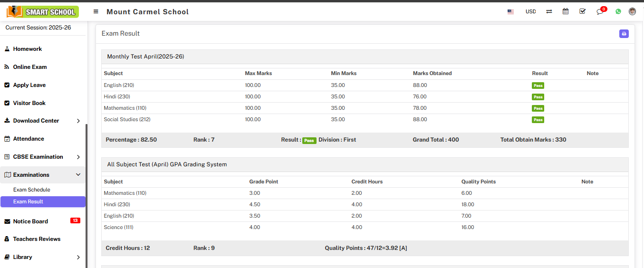Click the US flag language icon
The height and width of the screenshot is (268, 644).
coord(510,11)
